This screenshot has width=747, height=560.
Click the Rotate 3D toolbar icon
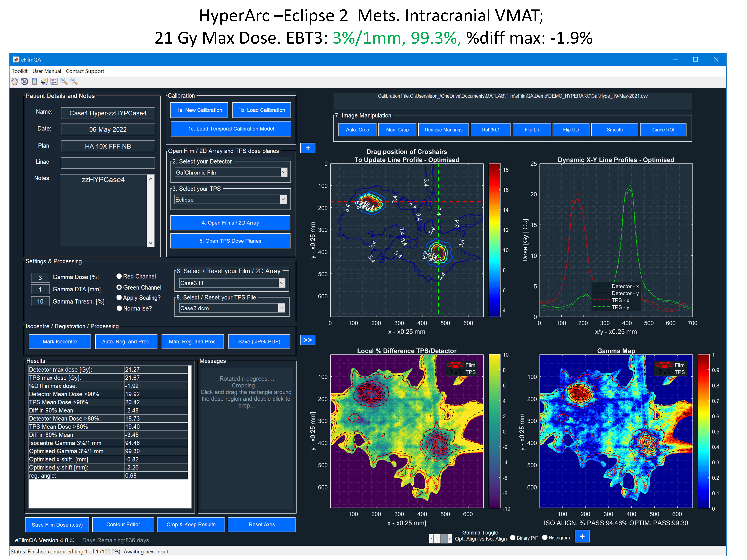click(x=24, y=81)
